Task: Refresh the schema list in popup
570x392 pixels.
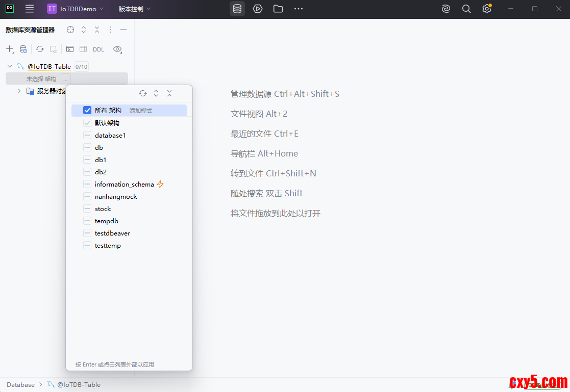Action: (143, 93)
